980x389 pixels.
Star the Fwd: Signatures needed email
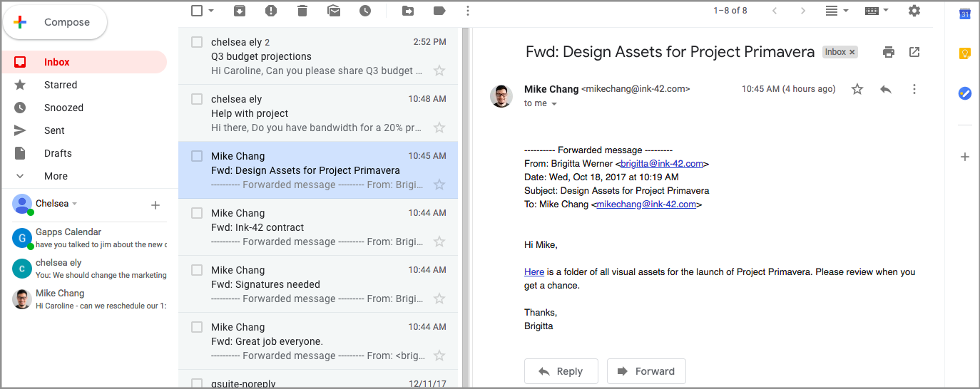pos(439,299)
